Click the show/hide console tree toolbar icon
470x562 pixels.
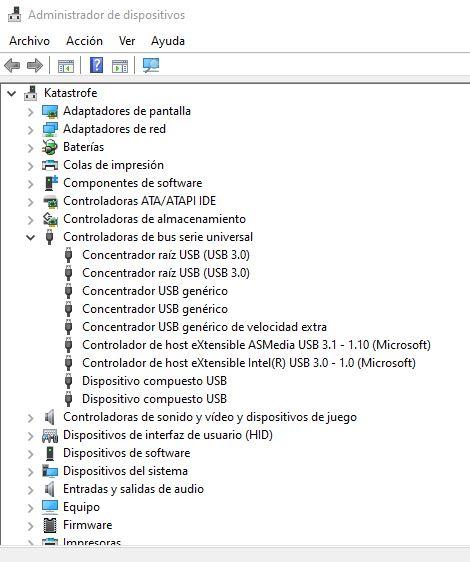66,66
